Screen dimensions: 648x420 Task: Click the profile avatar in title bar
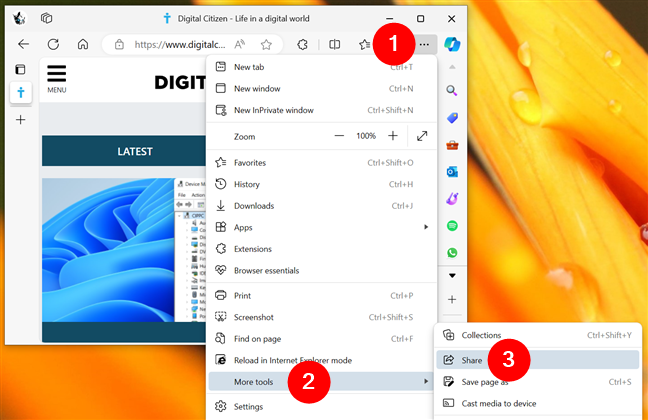point(19,18)
